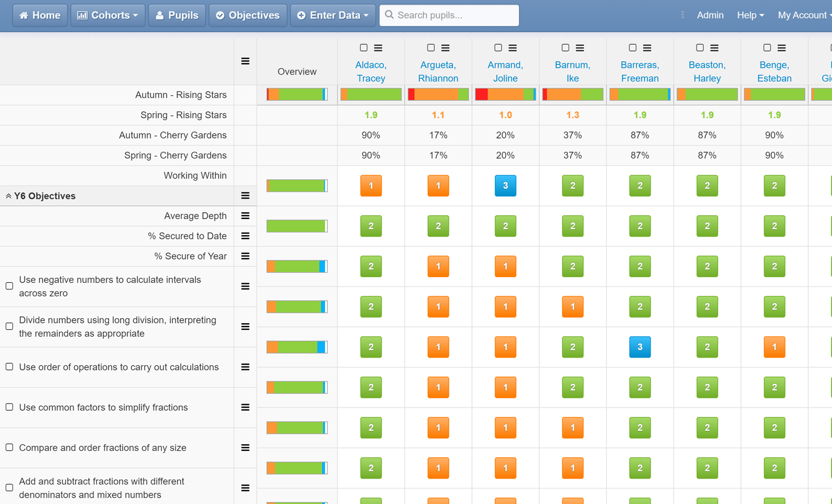Open the column menu for Aldaco, Tracey
The height and width of the screenshot is (504, 832).
(x=379, y=48)
